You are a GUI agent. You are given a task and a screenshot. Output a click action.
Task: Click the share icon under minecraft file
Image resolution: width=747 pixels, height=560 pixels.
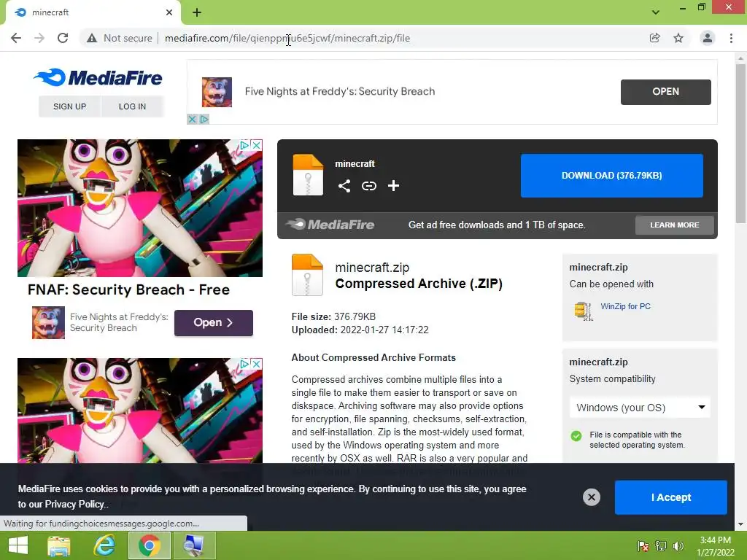[x=344, y=186]
